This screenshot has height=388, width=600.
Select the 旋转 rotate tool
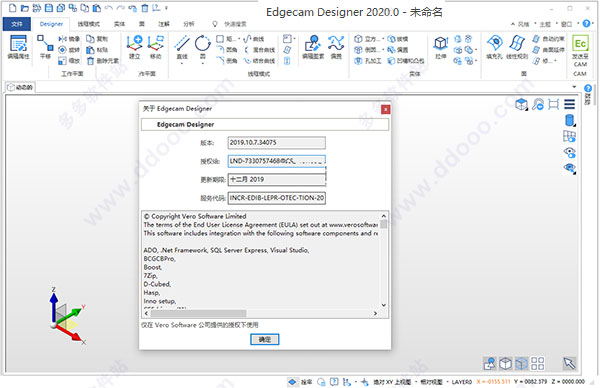[69, 50]
